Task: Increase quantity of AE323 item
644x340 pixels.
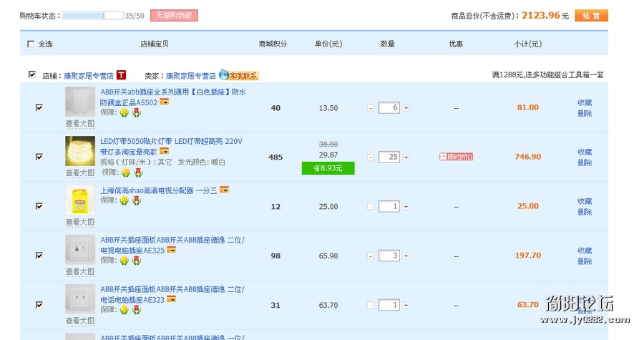Action: click(406, 305)
